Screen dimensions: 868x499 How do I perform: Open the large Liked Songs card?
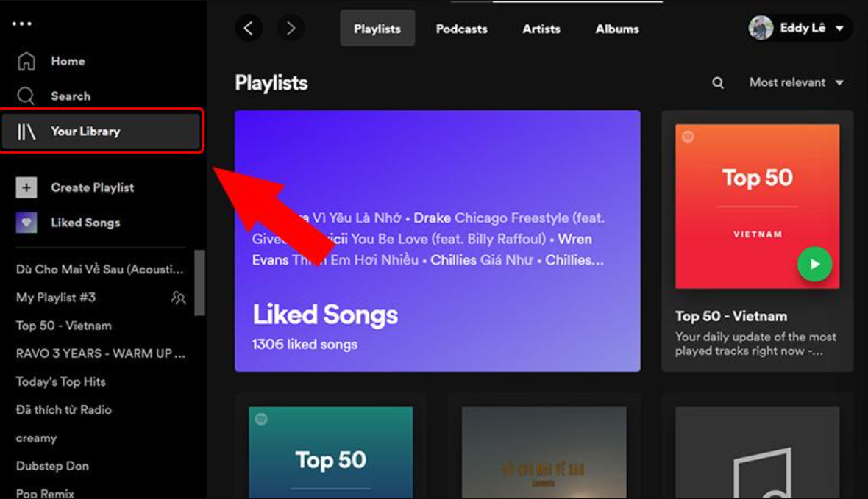(438, 240)
